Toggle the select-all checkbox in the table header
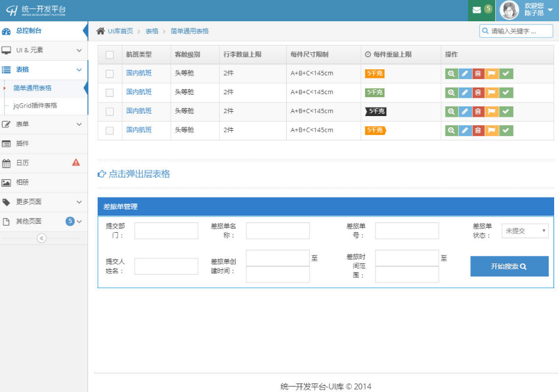 pos(111,55)
